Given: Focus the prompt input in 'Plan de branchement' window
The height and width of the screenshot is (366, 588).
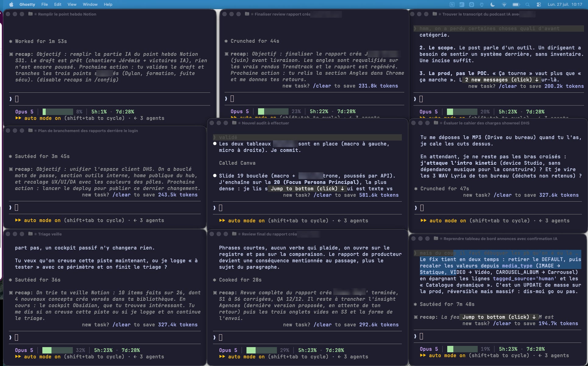Looking at the screenshot, I should (105, 208).
